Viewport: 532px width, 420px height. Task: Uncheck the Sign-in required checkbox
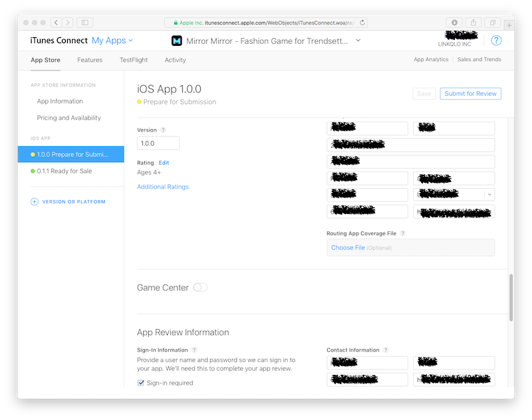pyautogui.click(x=141, y=383)
